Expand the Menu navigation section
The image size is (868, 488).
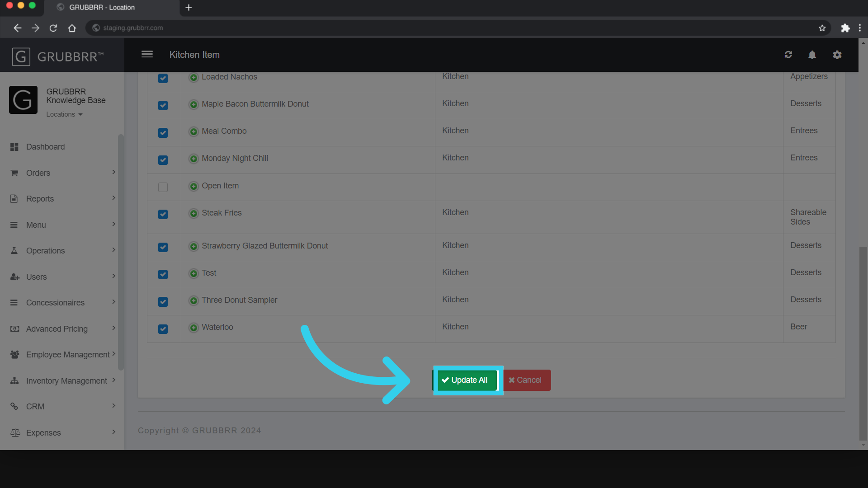(x=62, y=225)
